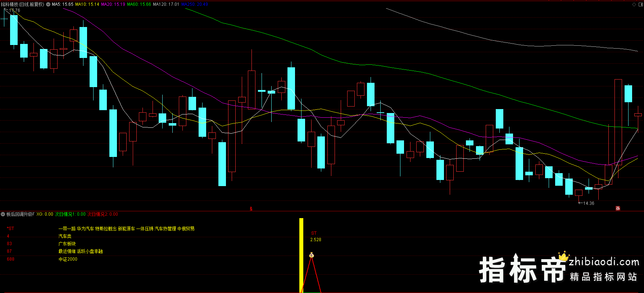Viewport: 644px width, 293px height.
Task: Click the last candlestick at the right edge
Action: pyautogui.click(x=638, y=115)
